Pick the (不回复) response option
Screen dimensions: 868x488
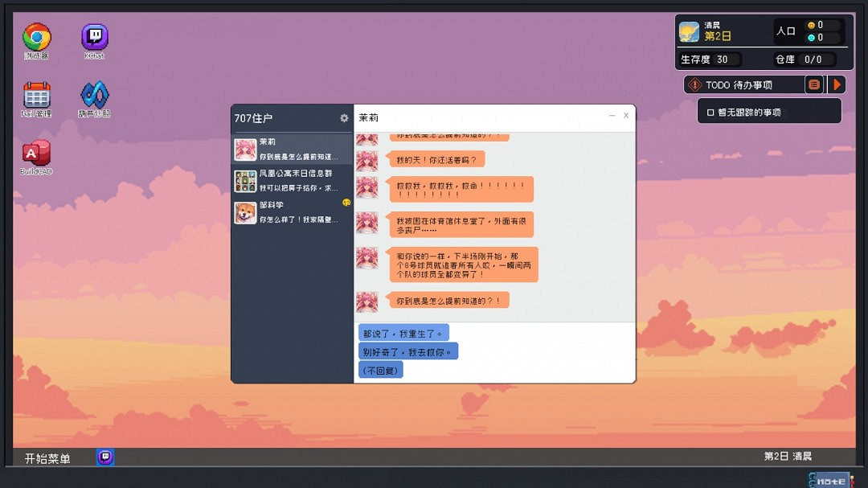click(379, 369)
